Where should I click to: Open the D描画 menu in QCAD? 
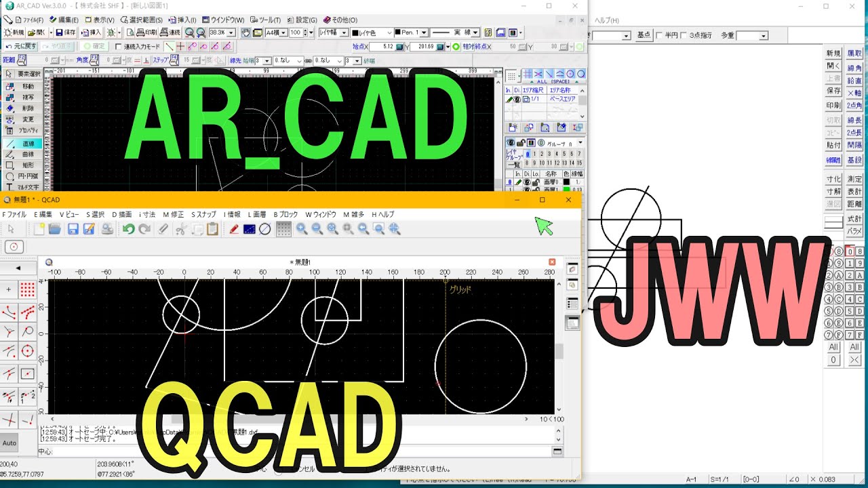click(x=122, y=215)
